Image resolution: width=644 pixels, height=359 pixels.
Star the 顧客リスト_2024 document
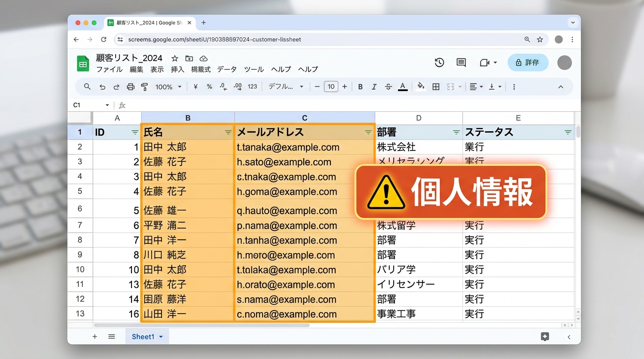click(x=175, y=58)
